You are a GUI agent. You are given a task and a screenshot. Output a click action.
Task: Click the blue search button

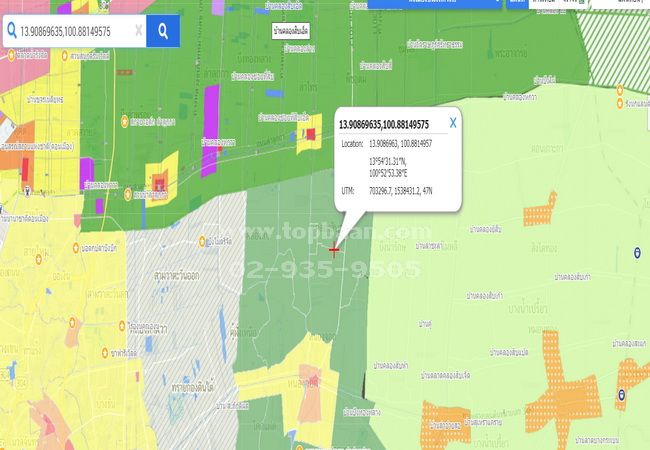pyautogui.click(x=163, y=31)
